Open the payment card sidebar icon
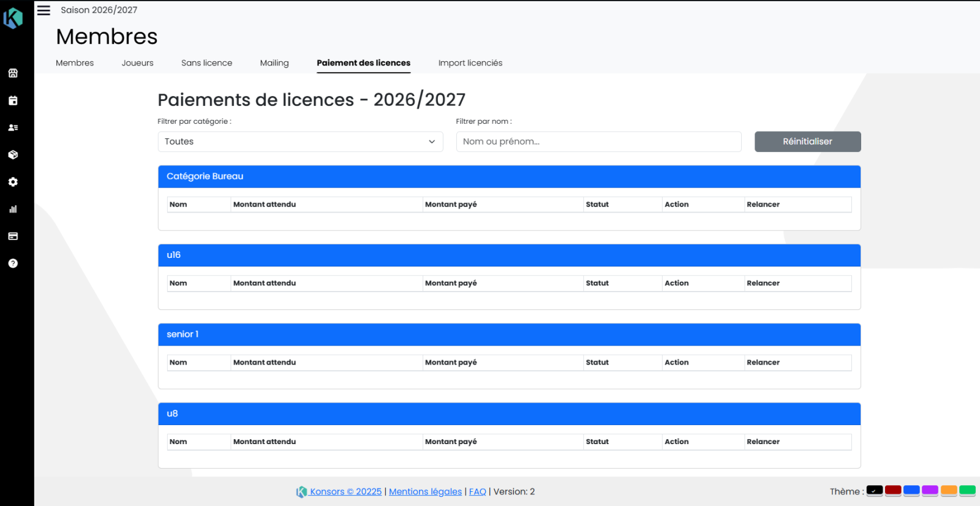980x506 pixels. [13, 236]
